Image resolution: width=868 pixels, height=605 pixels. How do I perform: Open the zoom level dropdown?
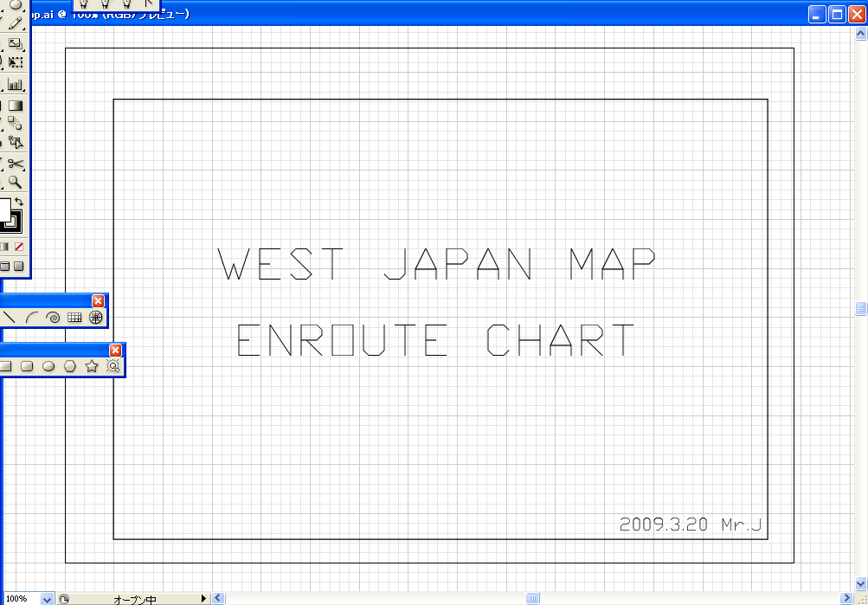click(47, 599)
